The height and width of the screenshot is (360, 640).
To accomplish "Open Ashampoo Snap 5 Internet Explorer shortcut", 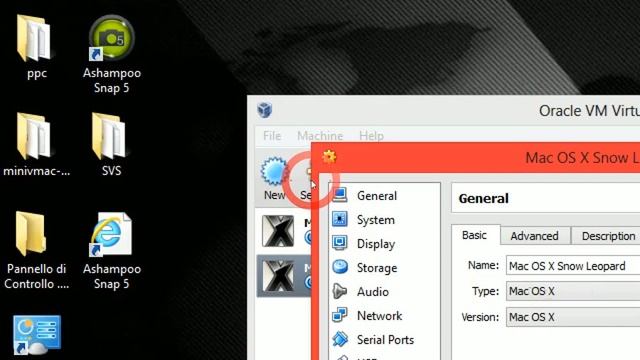I will 111,234.
